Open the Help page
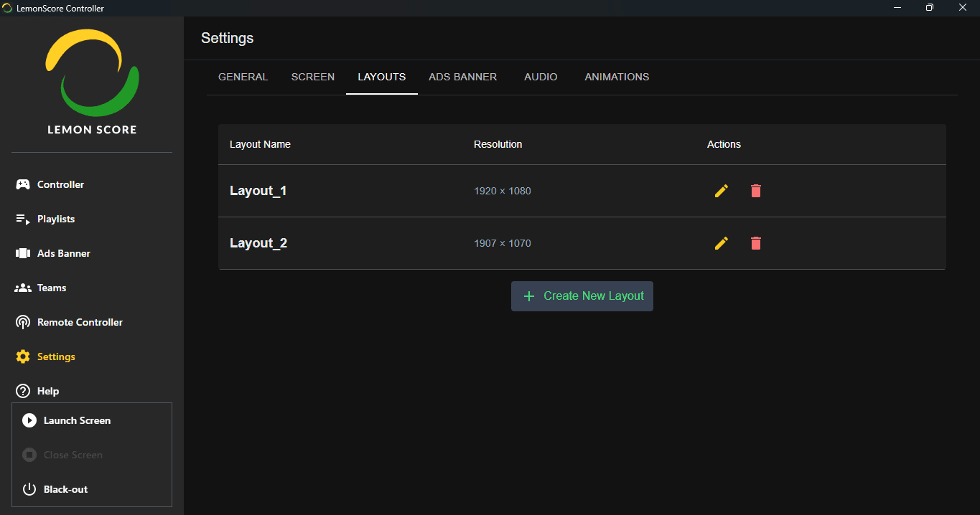980x515 pixels. pos(47,391)
